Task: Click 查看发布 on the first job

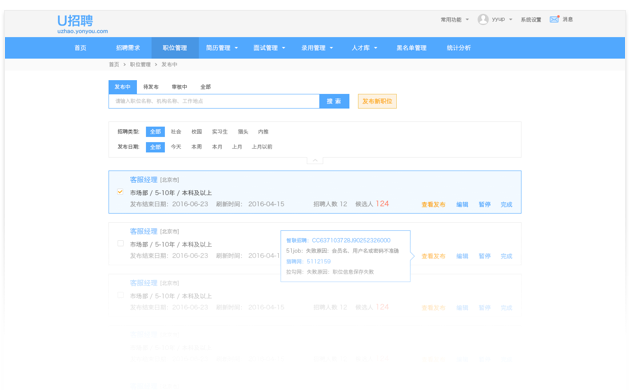Action: point(433,204)
